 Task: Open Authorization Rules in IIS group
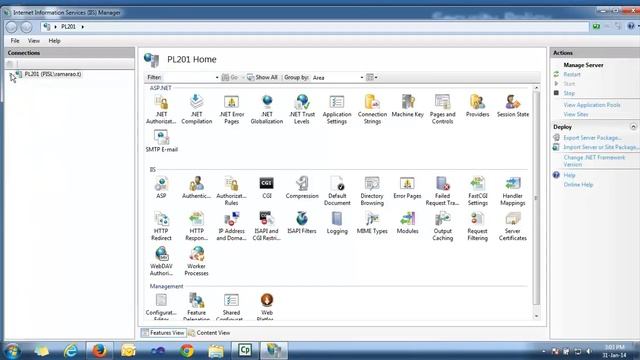click(x=231, y=191)
